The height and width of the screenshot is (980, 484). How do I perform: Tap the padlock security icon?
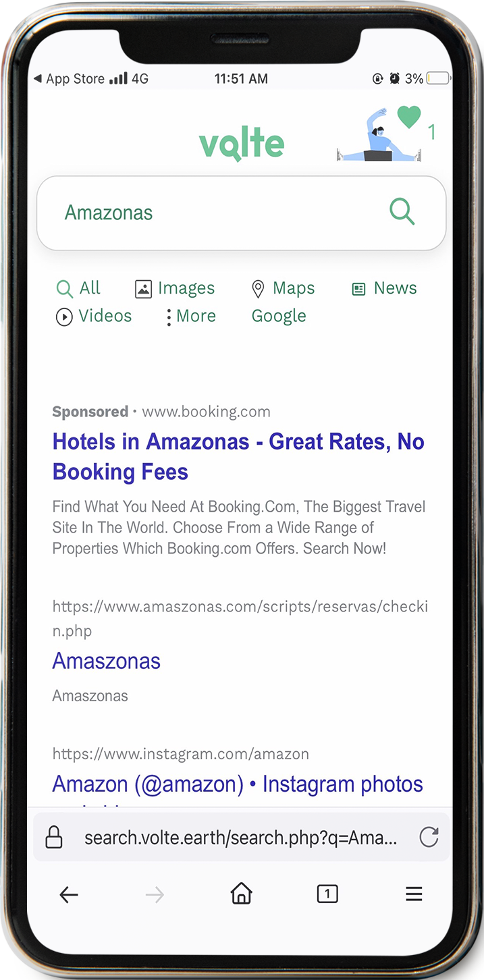[x=53, y=838]
